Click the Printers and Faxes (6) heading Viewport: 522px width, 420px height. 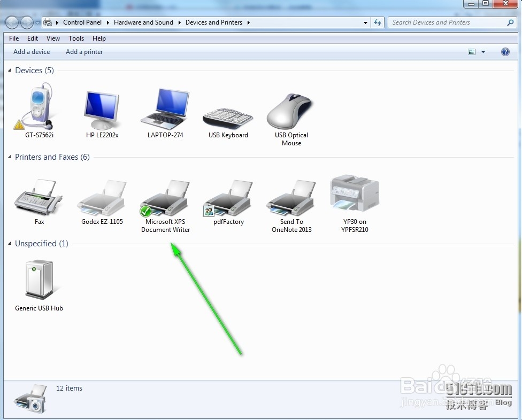(52, 157)
